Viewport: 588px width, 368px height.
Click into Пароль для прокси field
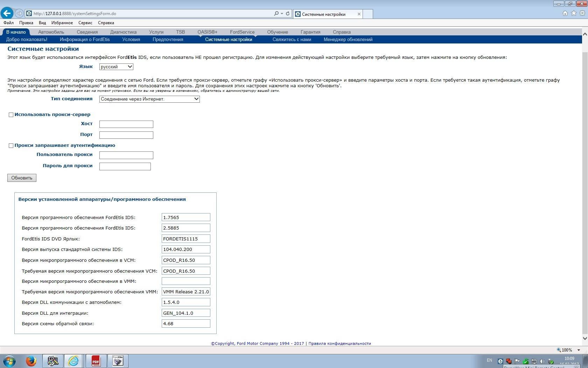(x=125, y=166)
